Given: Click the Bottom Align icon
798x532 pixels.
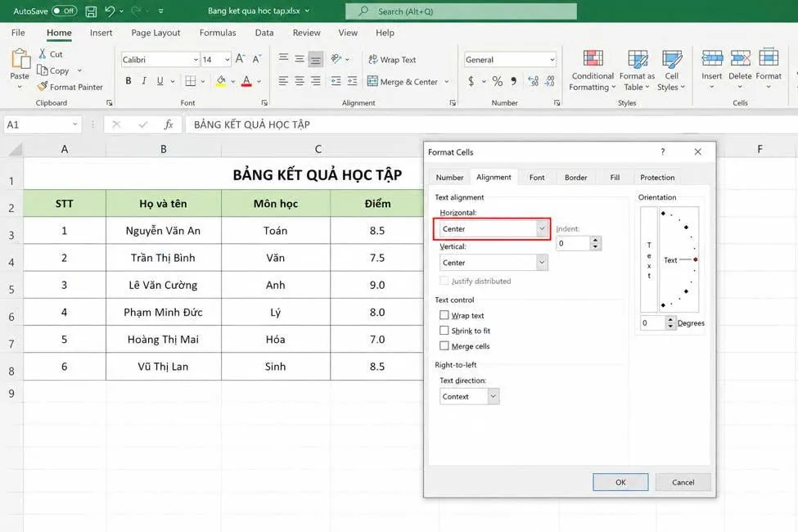Looking at the screenshot, I should (316, 59).
